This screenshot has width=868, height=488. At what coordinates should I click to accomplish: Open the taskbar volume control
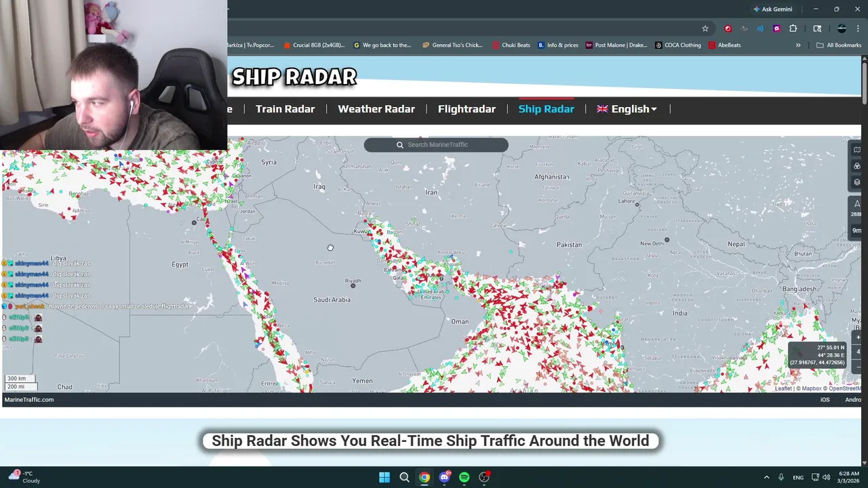(x=827, y=477)
